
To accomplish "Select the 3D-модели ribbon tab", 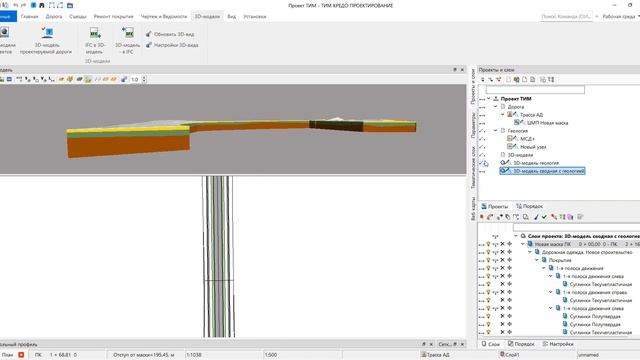I will click(207, 17).
